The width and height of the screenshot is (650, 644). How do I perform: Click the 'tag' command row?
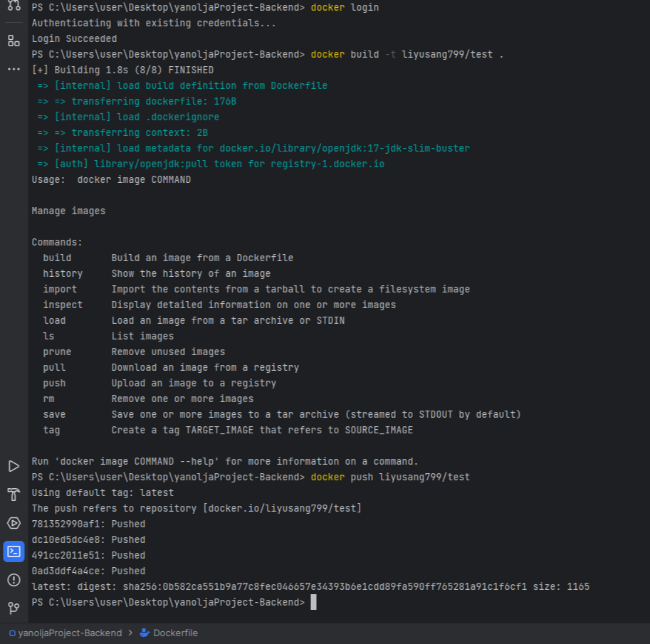[228, 430]
